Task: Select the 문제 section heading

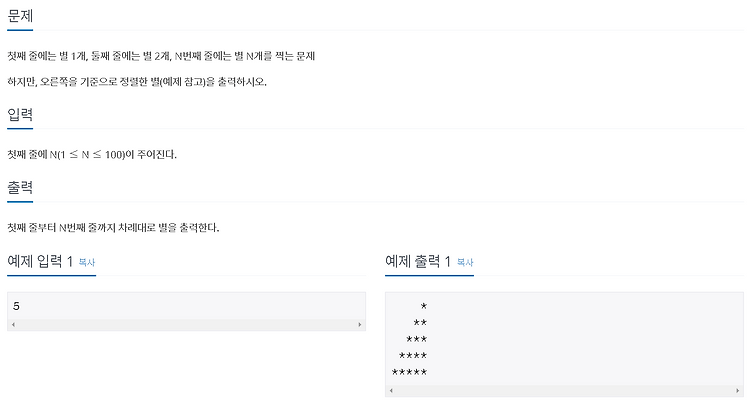Action: click(x=20, y=16)
